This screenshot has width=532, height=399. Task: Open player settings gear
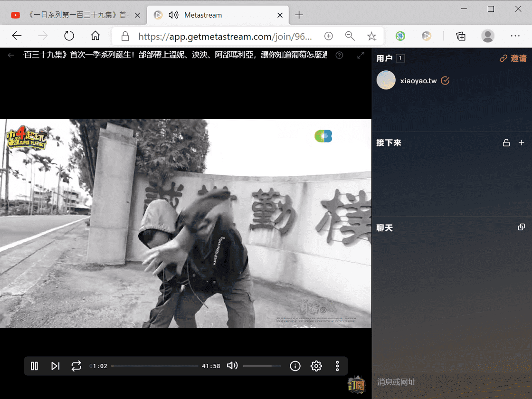point(316,366)
